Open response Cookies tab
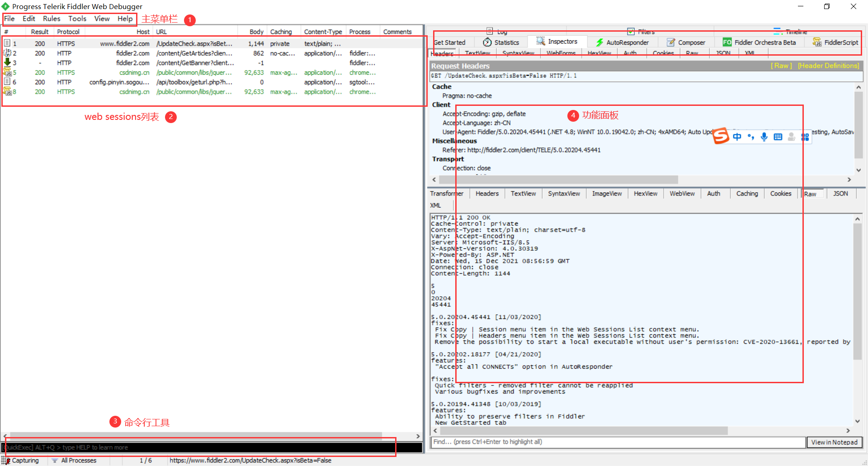 click(x=781, y=193)
